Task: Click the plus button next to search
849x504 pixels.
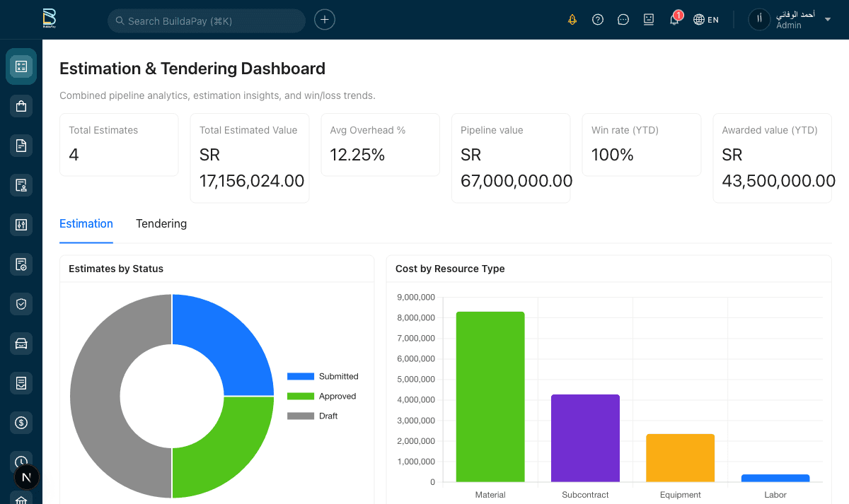Action: (324, 20)
